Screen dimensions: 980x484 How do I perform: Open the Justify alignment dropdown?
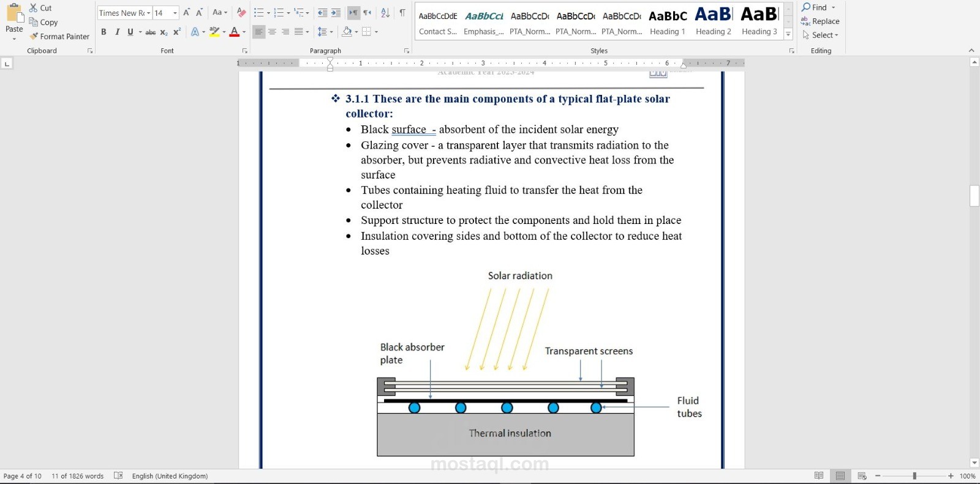pyautogui.click(x=307, y=32)
